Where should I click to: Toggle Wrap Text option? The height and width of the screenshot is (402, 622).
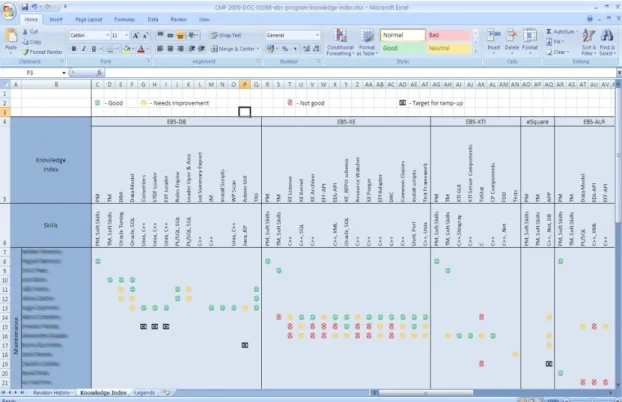tap(226, 35)
